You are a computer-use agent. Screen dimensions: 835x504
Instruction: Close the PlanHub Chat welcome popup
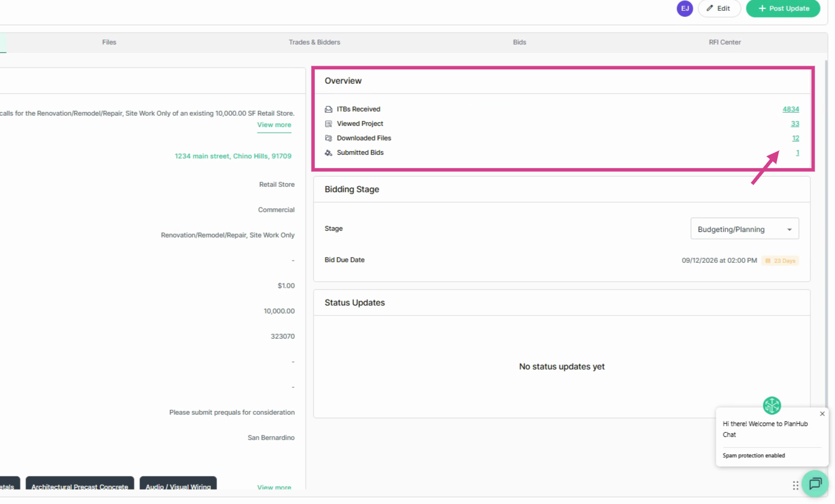click(822, 414)
